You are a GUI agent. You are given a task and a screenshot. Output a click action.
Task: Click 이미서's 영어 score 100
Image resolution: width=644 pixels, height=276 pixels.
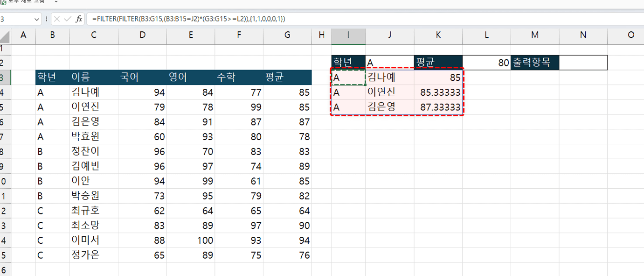[191, 241]
